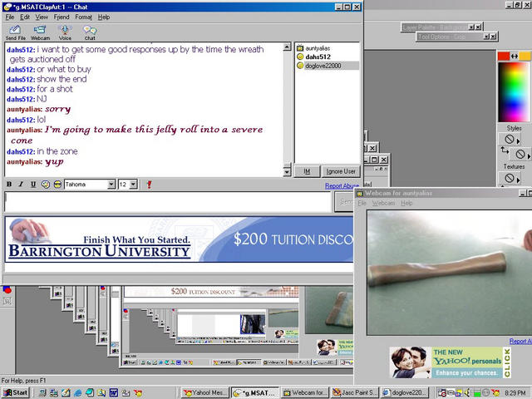Click the Chat toolbar icon
The width and height of the screenshot is (532, 399).
90,33
